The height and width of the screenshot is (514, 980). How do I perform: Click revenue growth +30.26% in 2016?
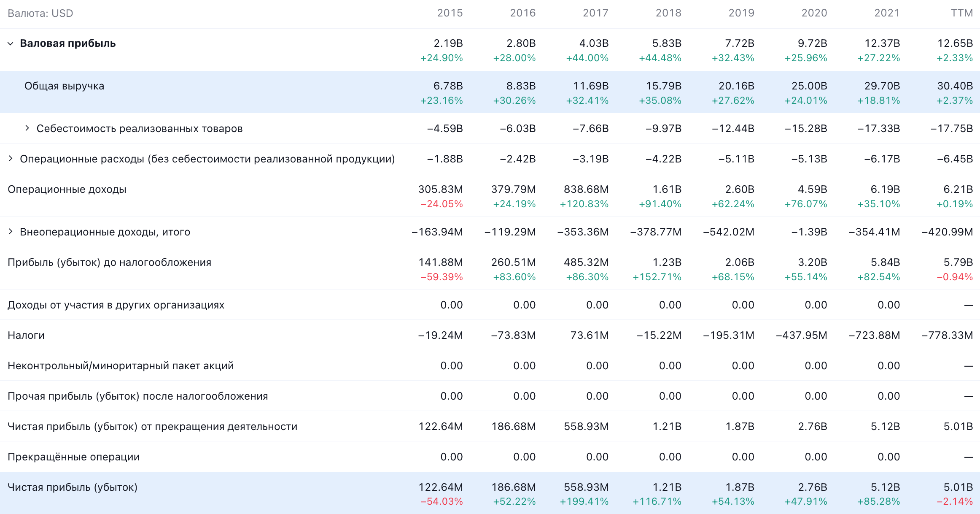514,101
